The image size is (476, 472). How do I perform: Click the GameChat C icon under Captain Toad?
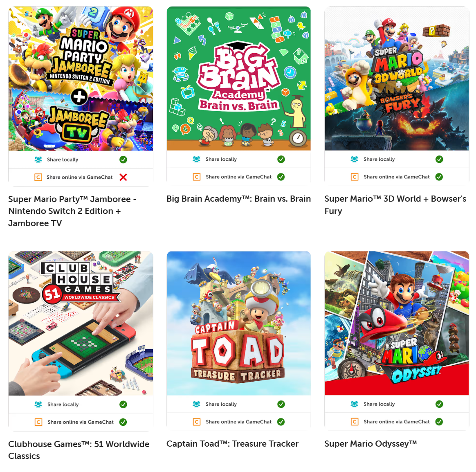196,422
